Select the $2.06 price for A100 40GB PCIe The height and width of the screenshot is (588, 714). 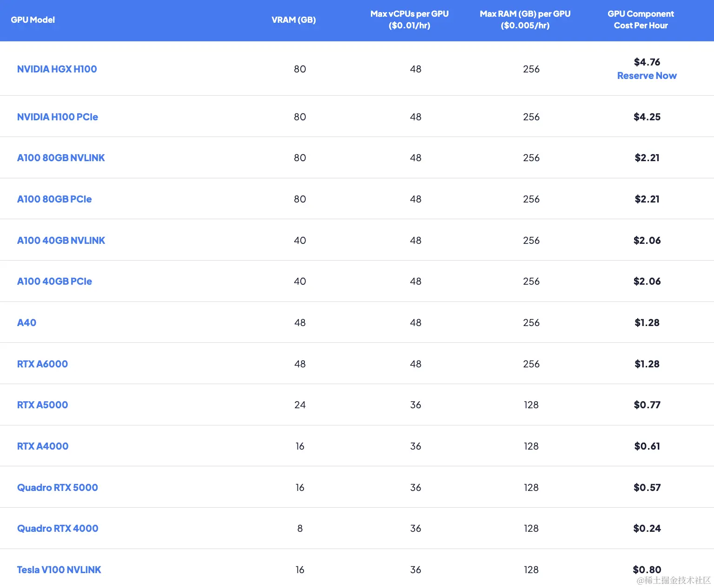pyautogui.click(x=647, y=281)
